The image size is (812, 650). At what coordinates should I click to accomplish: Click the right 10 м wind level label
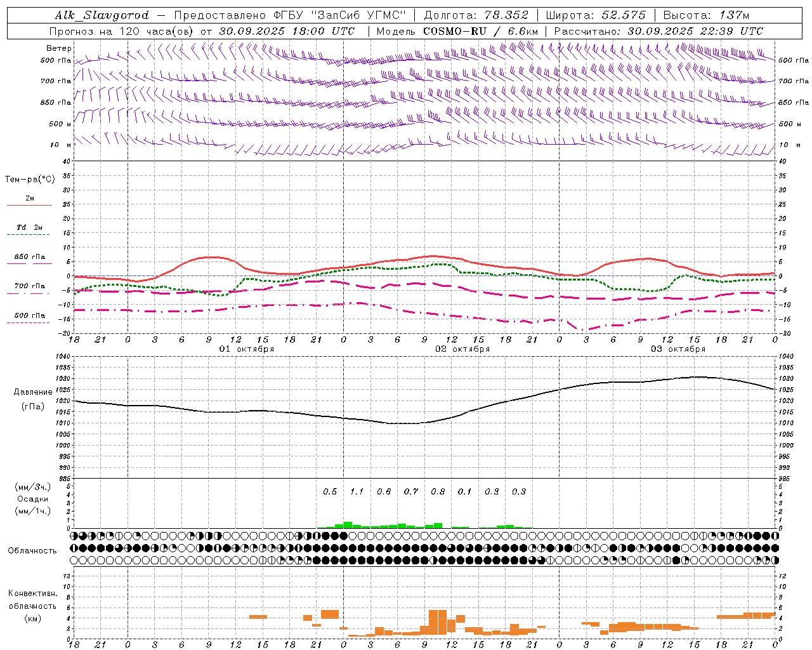(789, 145)
